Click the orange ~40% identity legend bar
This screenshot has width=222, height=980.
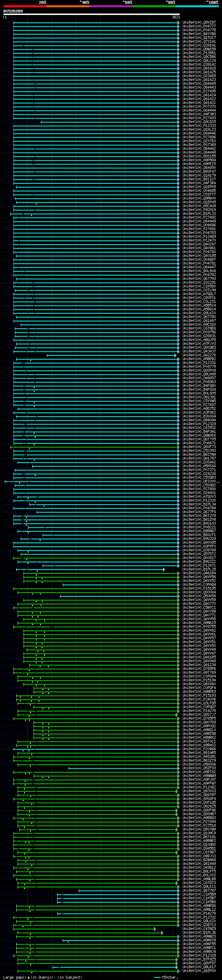click(68, 6)
